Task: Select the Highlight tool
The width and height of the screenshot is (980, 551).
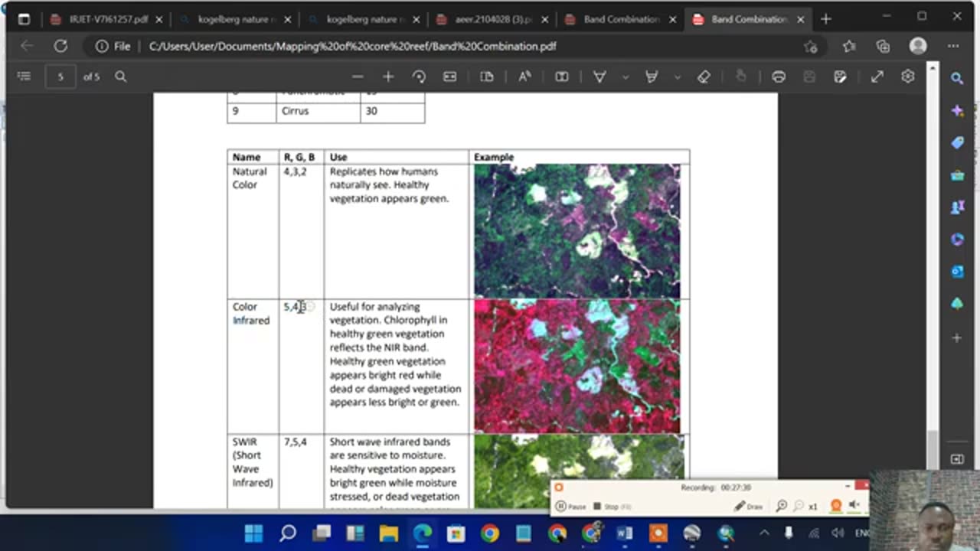Action: point(652,77)
